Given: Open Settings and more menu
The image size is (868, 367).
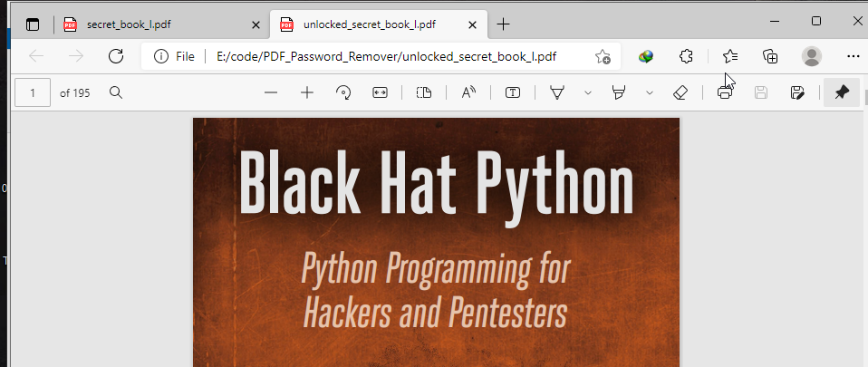Looking at the screenshot, I should tap(854, 56).
